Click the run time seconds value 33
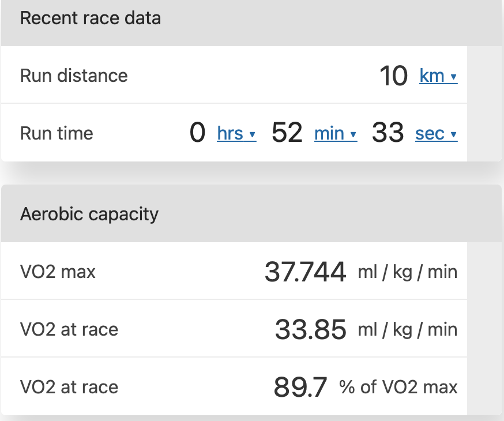Image resolution: width=504 pixels, height=421 pixels. click(x=388, y=133)
